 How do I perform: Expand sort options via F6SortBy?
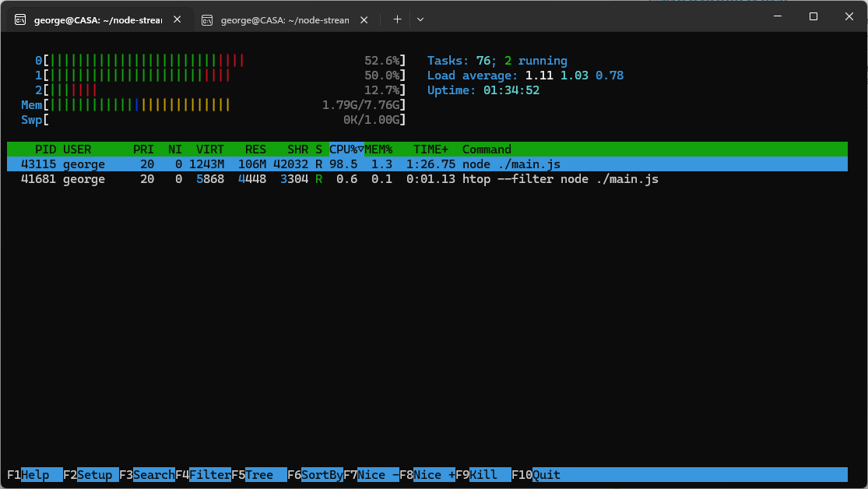[x=316, y=474]
